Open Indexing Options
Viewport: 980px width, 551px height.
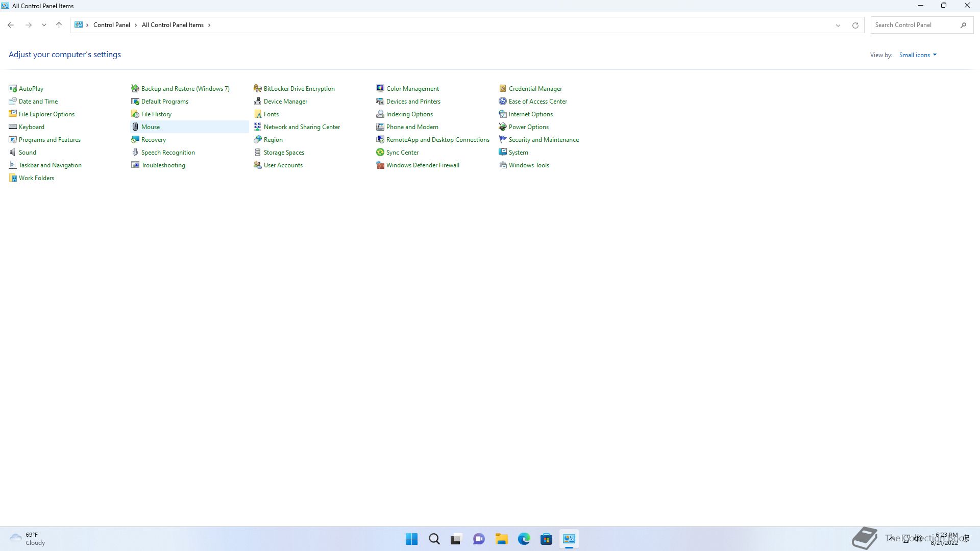(409, 114)
